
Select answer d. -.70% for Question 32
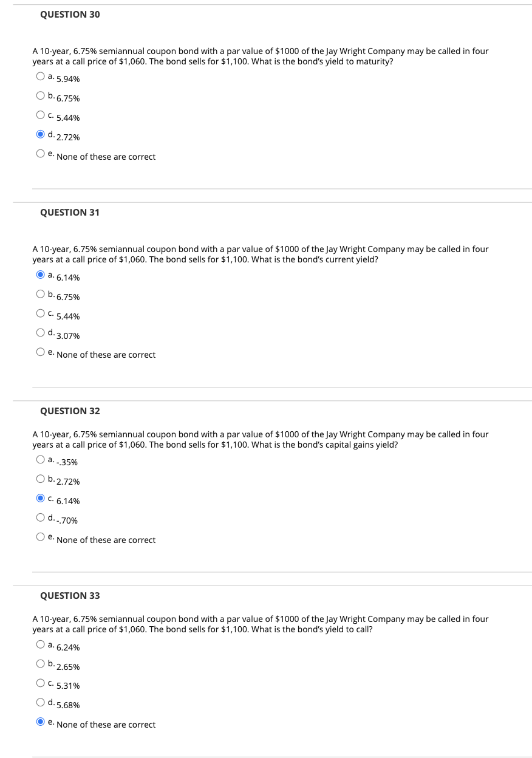(x=40, y=517)
